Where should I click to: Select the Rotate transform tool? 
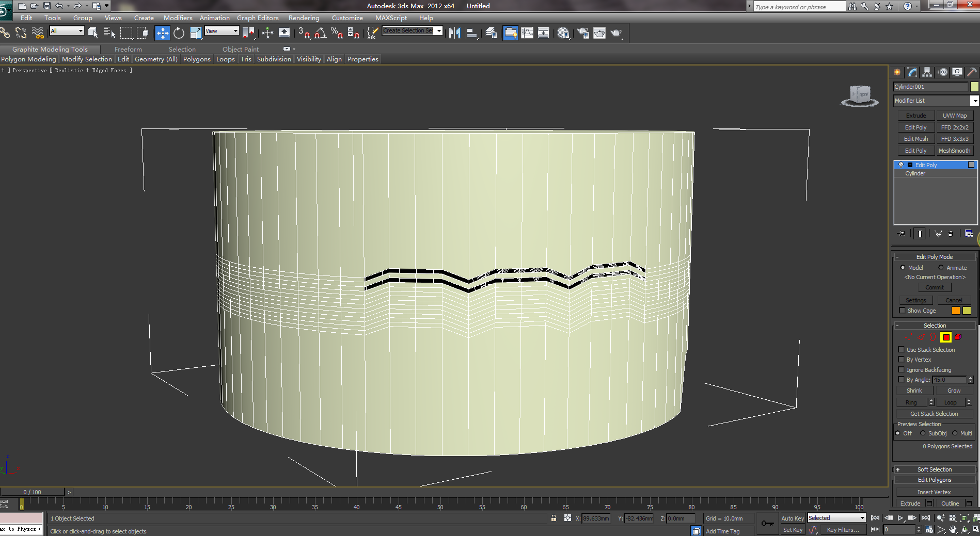coord(179,33)
